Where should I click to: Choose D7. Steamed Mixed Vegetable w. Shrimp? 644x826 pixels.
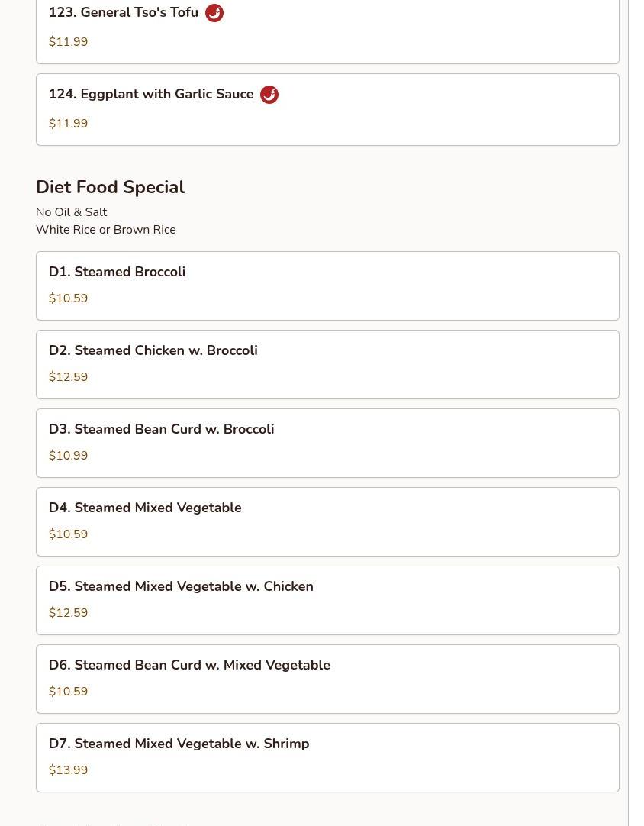(327, 757)
